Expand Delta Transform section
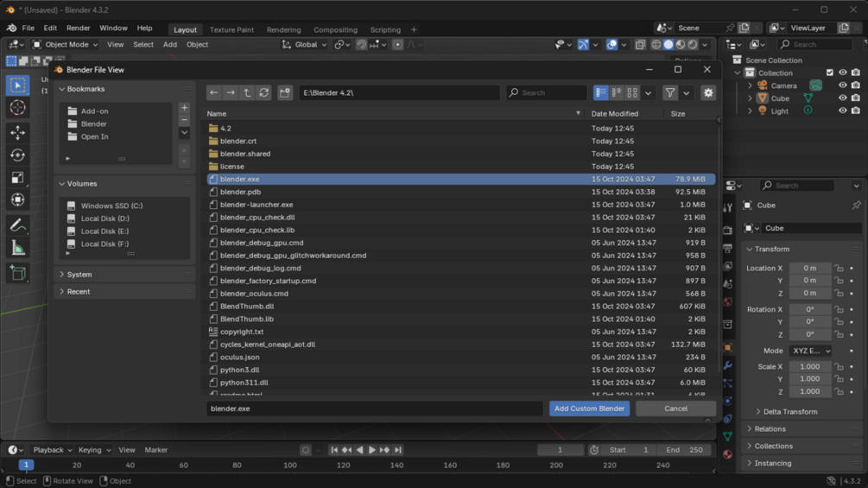Screen dimensions: 868x488 (790, 412)
